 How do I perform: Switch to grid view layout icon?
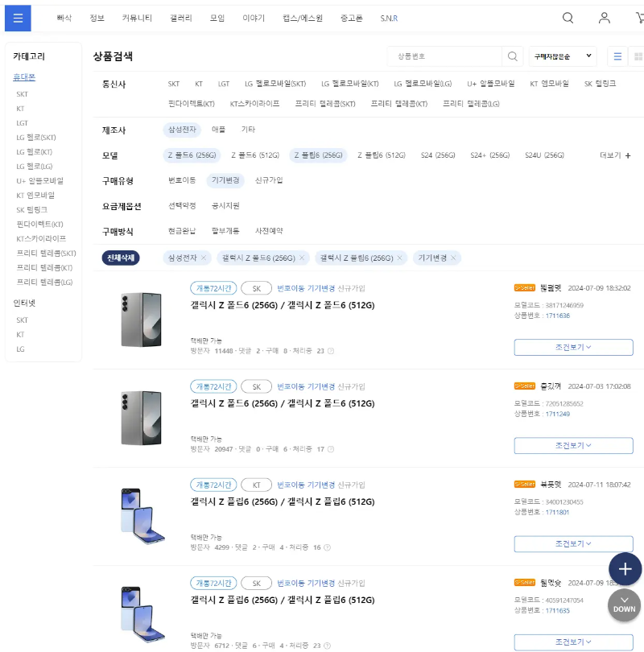(638, 56)
